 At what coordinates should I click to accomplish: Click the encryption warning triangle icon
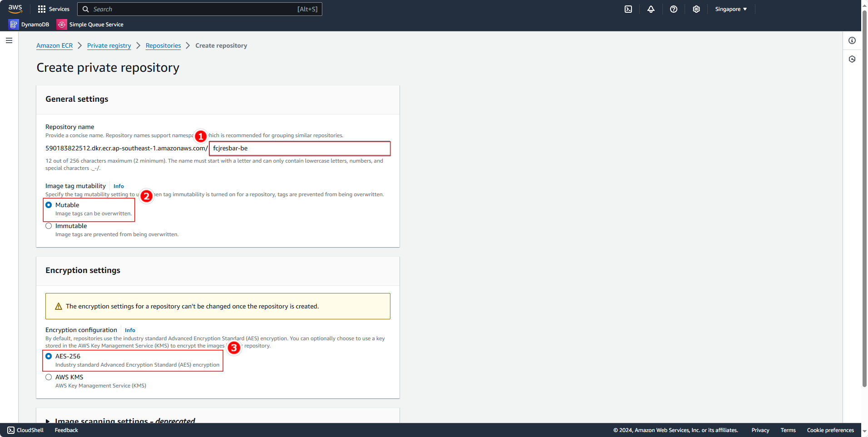pyautogui.click(x=59, y=307)
